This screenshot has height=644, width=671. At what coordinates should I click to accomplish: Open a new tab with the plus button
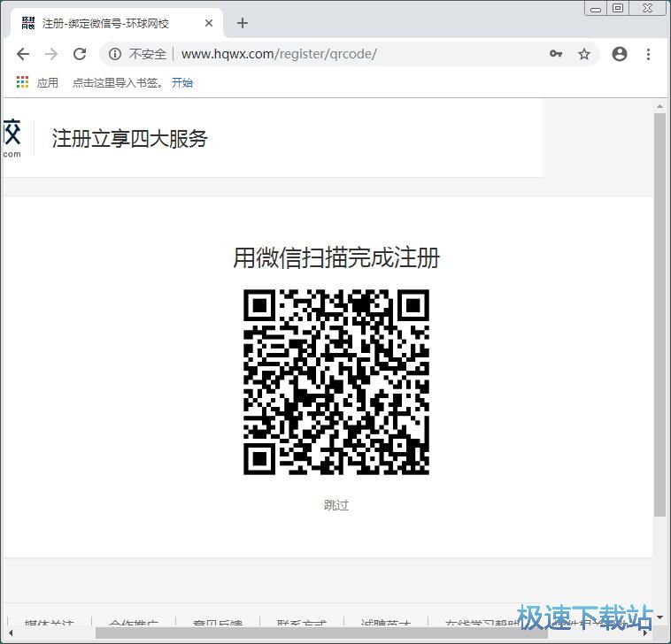pyautogui.click(x=243, y=23)
